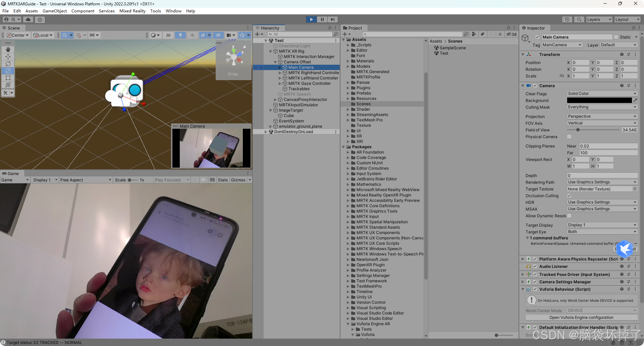Select MRTK XR Rig in Hierarchy
Screen dimensions: 644x346
pyautogui.click(x=291, y=51)
